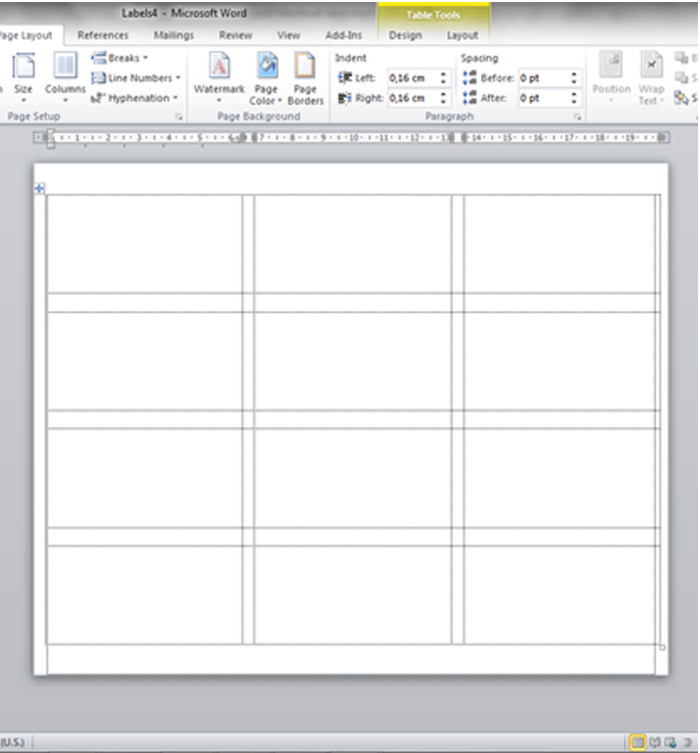Viewport: 700px width, 753px height.
Task: Open the Review tab
Action: pyautogui.click(x=235, y=35)
